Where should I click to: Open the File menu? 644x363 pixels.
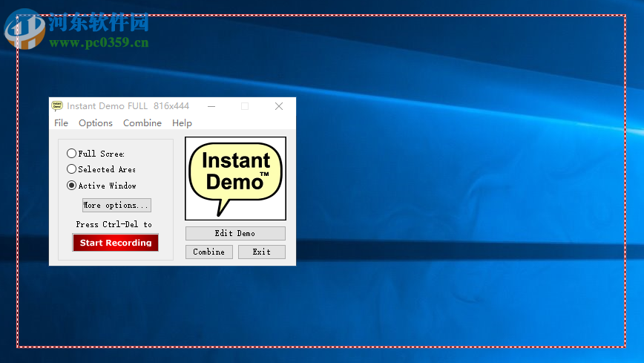pos(61,123)
